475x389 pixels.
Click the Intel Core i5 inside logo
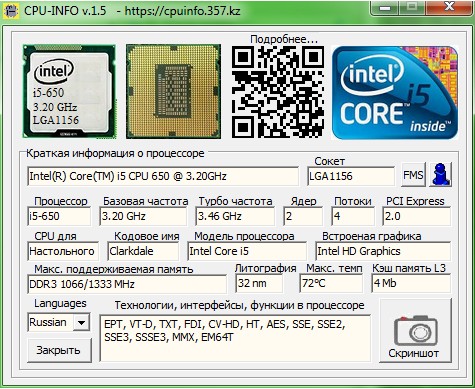395,92
